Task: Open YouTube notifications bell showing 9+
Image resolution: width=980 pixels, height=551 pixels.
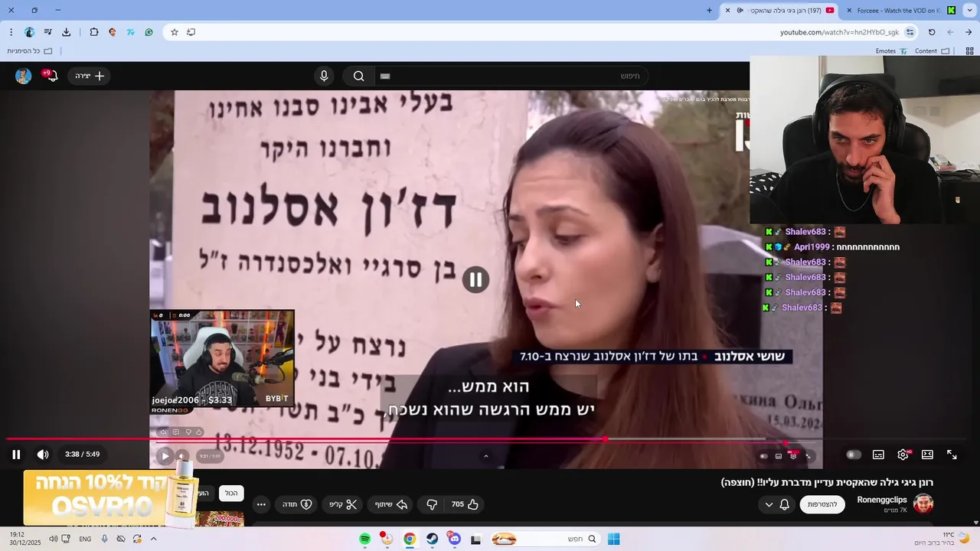Action: (x=51, y=76)
